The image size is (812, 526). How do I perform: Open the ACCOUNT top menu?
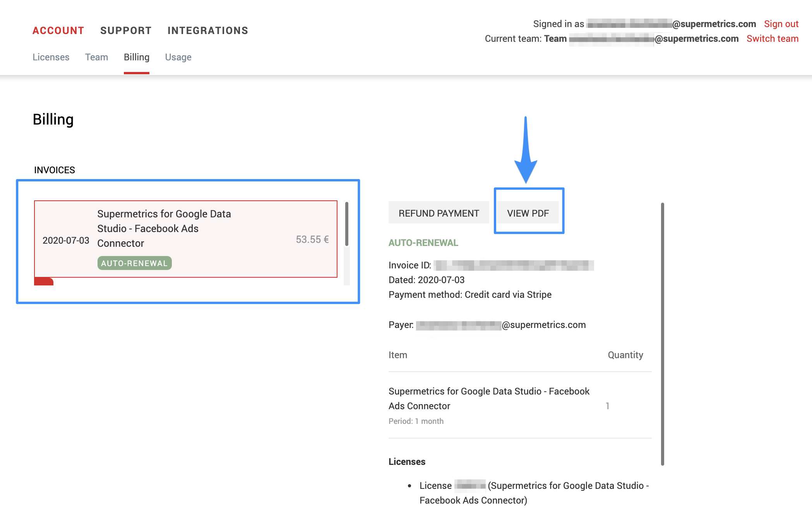click(x=58, y=31)
